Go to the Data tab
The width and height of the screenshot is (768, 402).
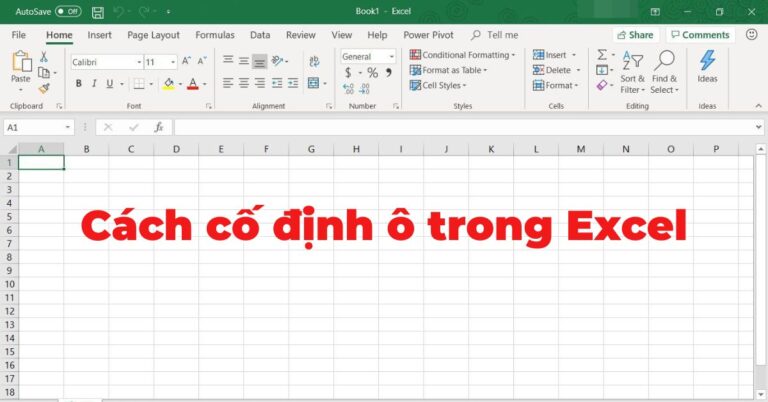[x=260, y=35]
